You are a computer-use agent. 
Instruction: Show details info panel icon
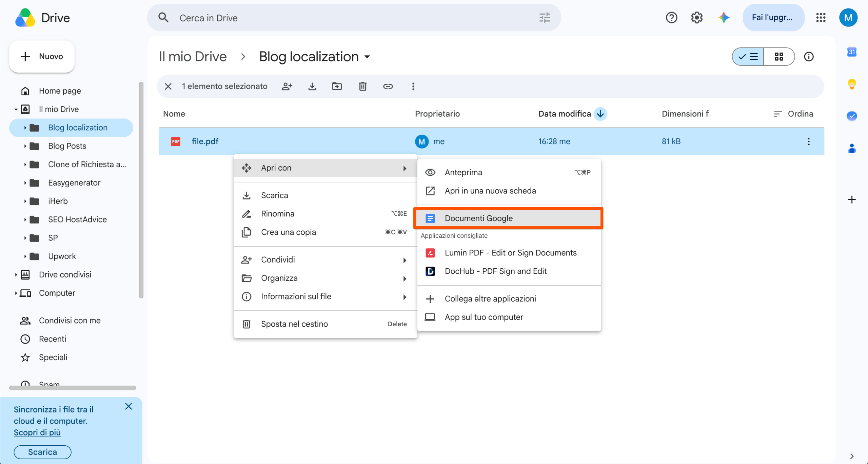[809, 57]
